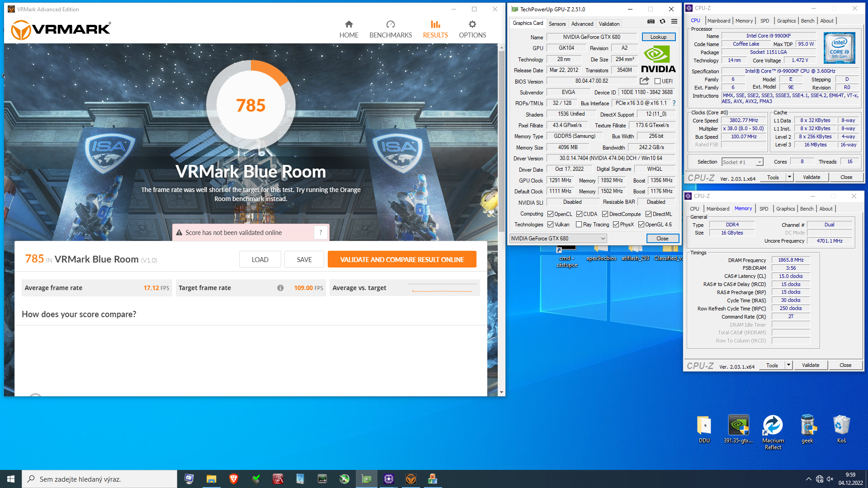Toggle the PhysX checkbox
This screenshot has width=868, height=488.
[x=616, y=225]
